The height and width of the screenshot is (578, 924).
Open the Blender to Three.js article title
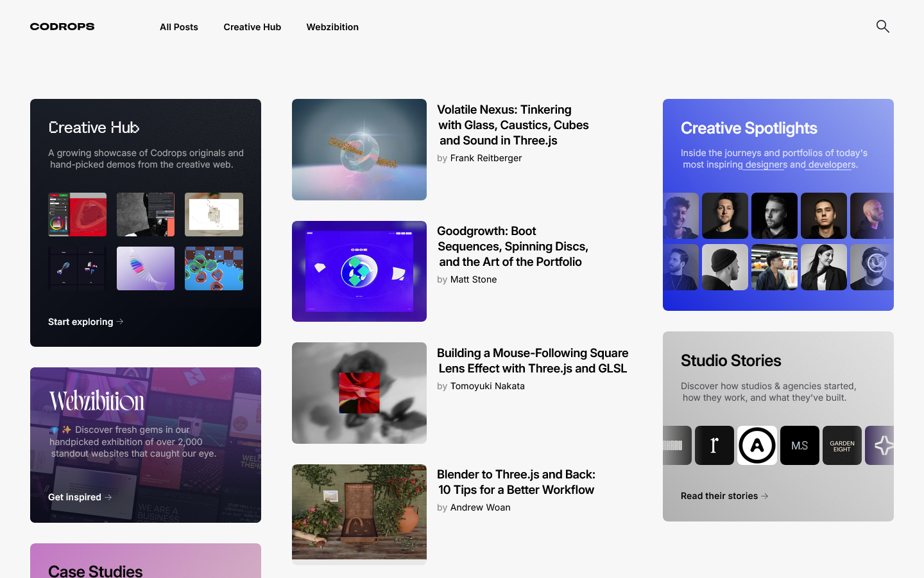point(517,482)
